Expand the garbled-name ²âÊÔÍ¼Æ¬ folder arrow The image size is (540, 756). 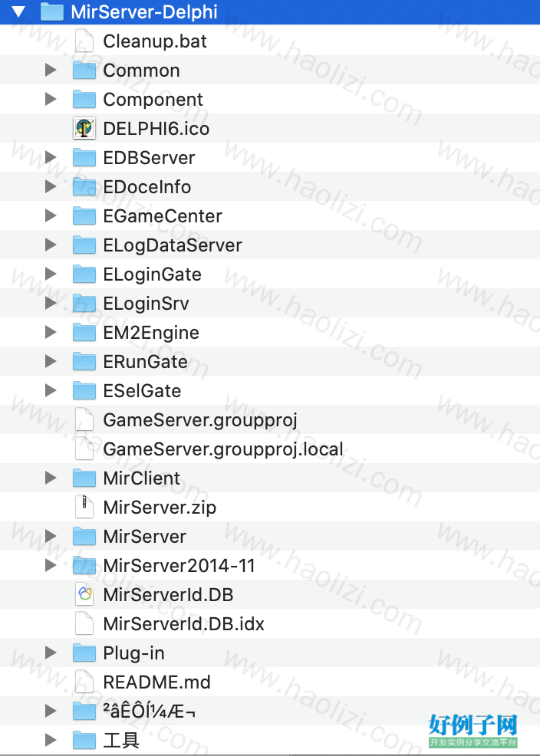(x=51, y=711)
